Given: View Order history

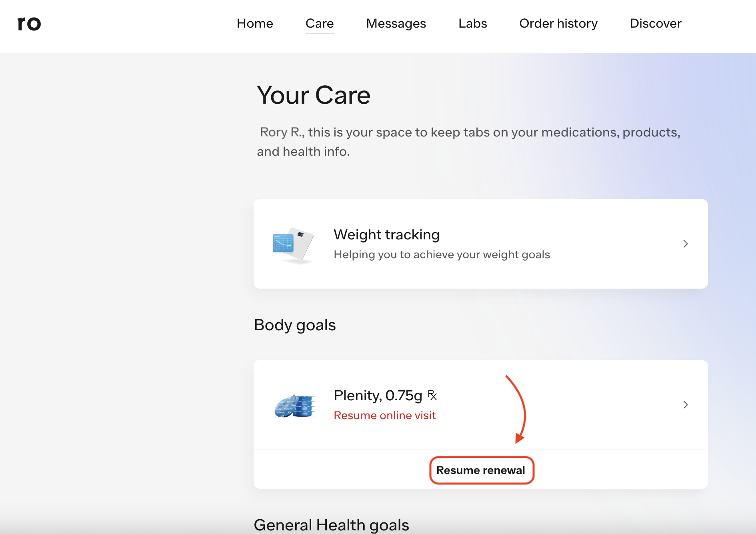Looking at the screenshot, I should [558, 24].
